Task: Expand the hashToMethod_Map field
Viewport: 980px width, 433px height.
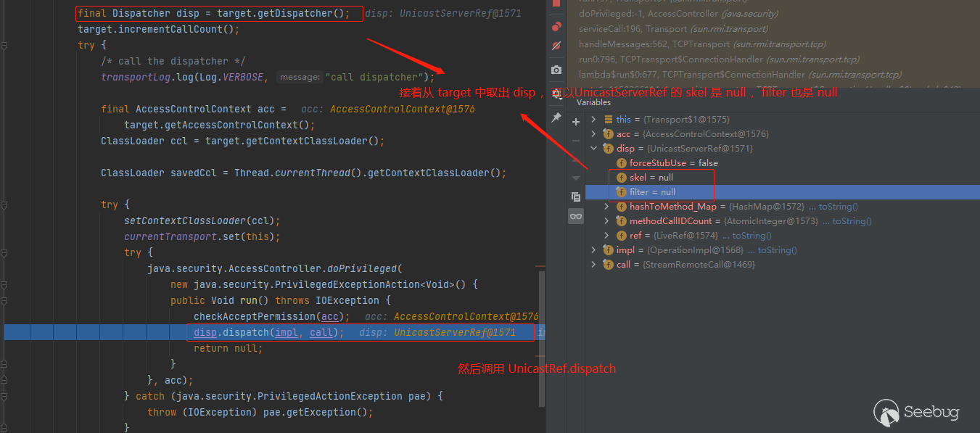Action: (x=607, y=207)
